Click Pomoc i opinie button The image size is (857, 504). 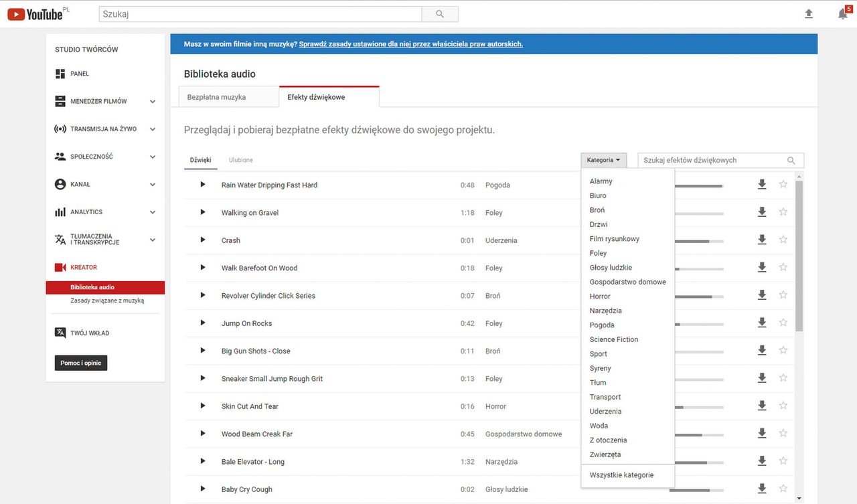coord(81,363)
